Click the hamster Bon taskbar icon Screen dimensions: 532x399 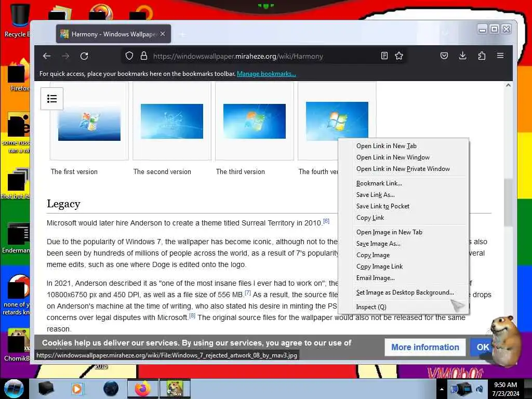click(175, 389)
